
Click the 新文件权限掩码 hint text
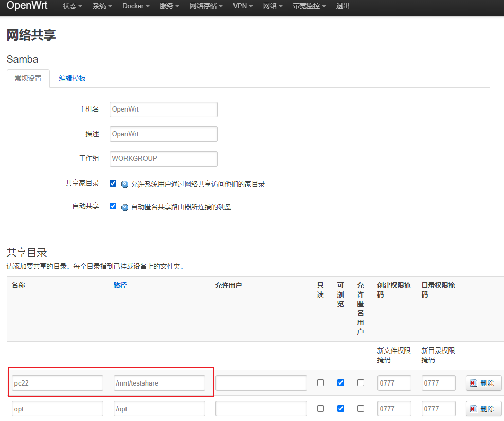click(394, 355)
